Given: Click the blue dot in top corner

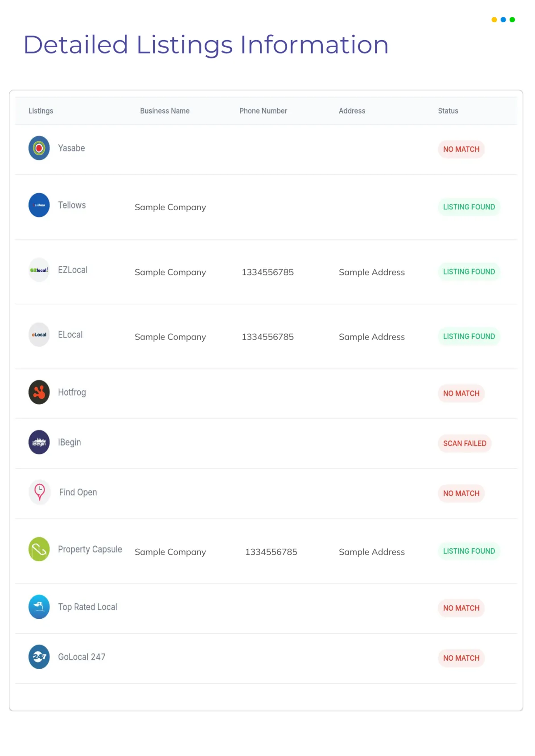Looking at the screenshot, I should (x=503, y=20).
